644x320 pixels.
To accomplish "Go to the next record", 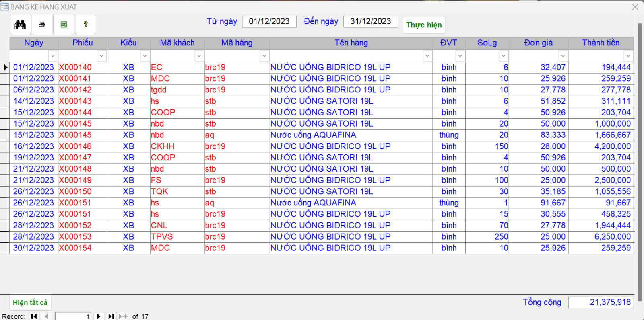I will point(99,316).
